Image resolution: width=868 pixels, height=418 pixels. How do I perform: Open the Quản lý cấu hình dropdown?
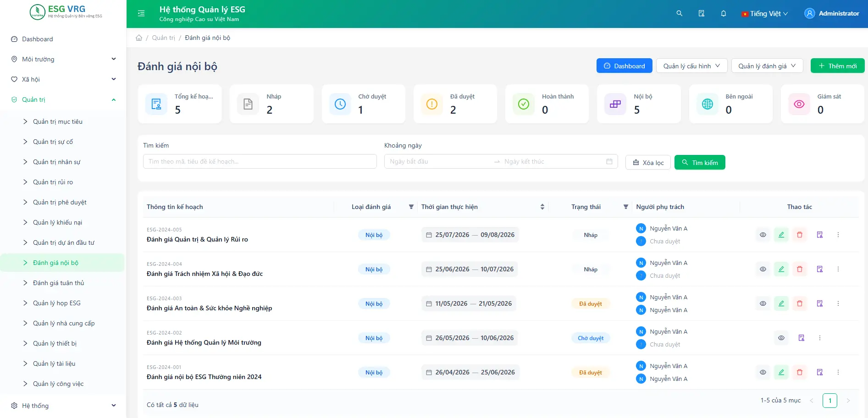coord(691,66)
